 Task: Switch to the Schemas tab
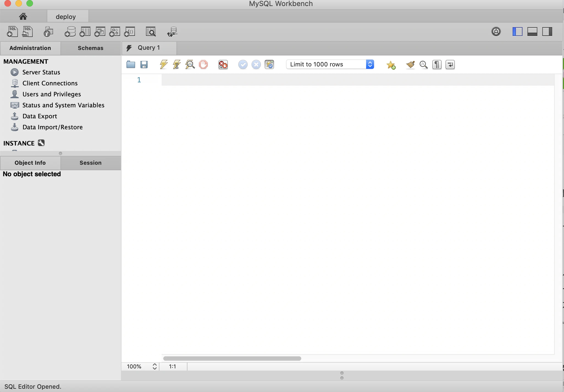tap(90, 48)
